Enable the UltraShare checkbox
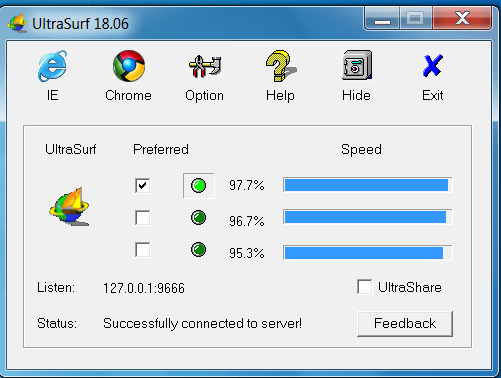 (365, 287)
